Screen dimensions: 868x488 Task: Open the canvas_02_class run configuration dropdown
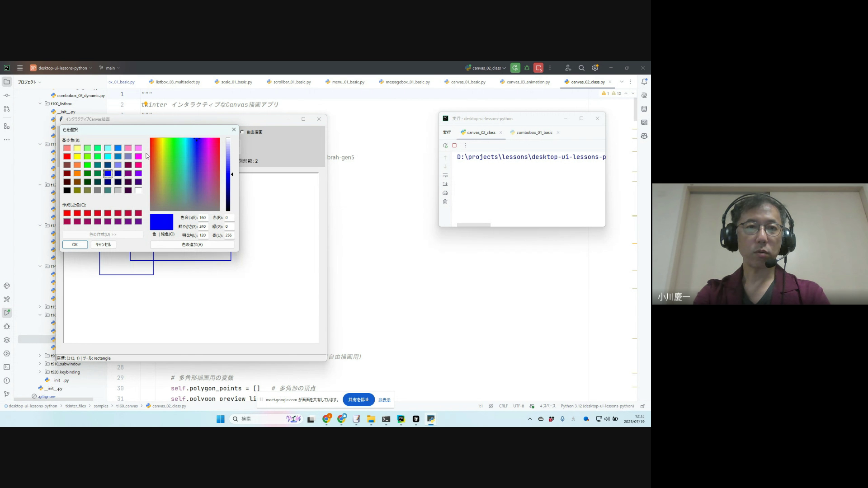click(486, 68)
